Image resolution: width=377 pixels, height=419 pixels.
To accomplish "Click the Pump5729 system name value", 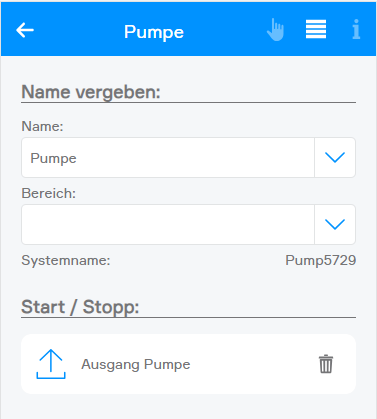I will coord(321,260).
